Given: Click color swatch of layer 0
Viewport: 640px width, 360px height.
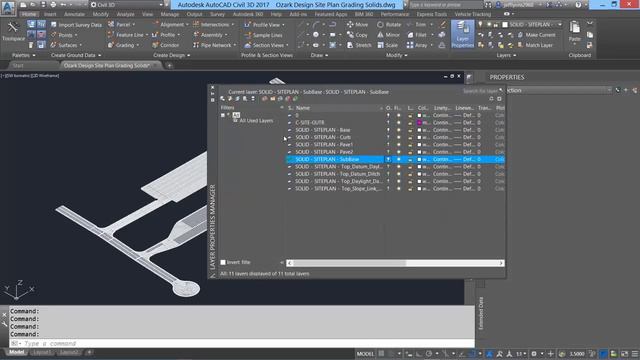Looking at the screenshot, I should click(x=419, y=116).
